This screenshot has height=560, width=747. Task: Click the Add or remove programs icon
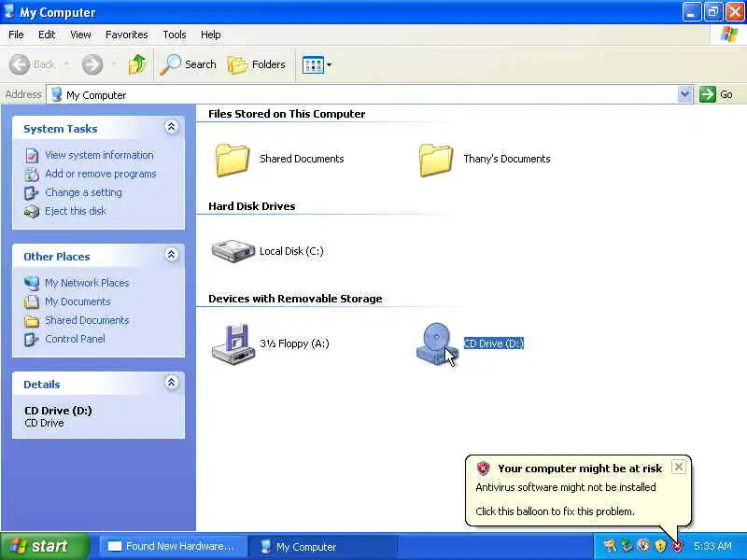(32, 175)
